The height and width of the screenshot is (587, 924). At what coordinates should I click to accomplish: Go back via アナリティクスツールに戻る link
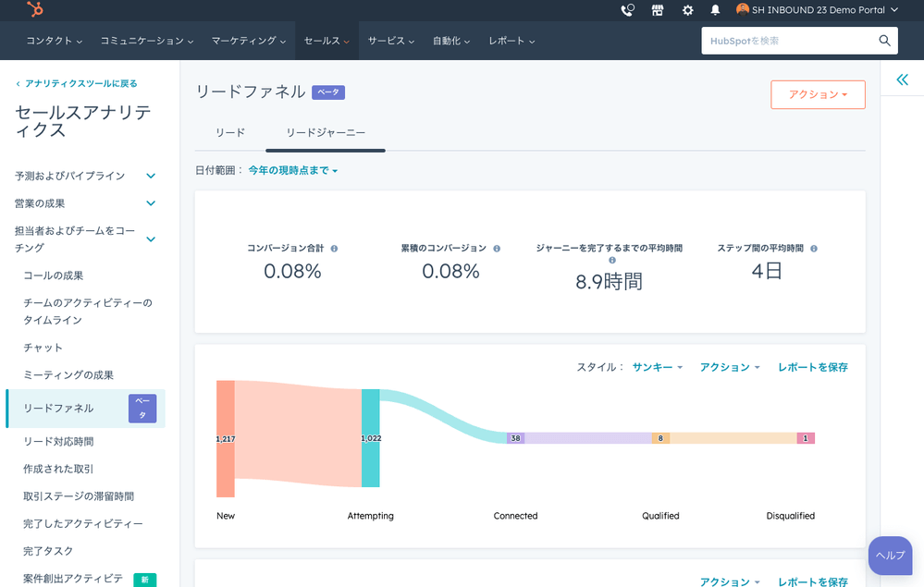tap(80, 83)
